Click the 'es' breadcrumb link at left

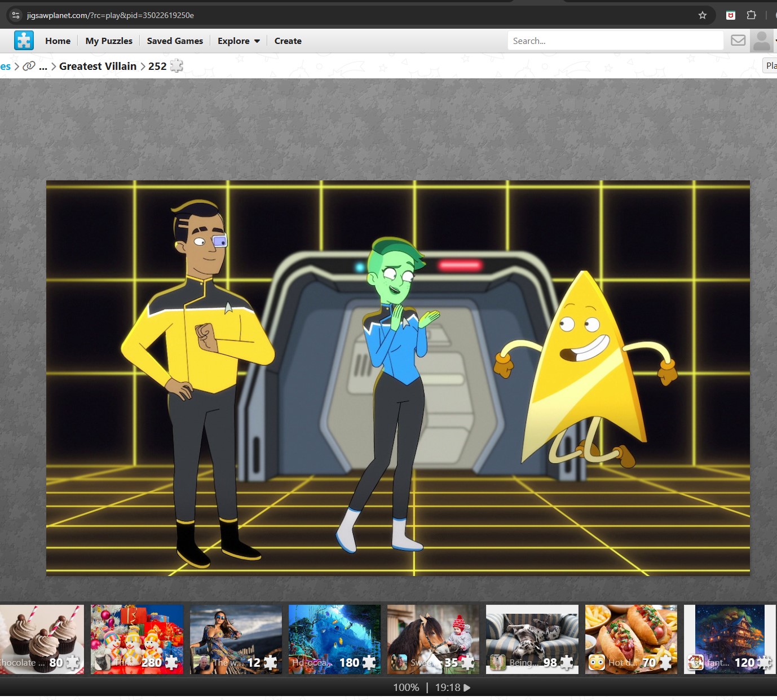tap(5, 67)
